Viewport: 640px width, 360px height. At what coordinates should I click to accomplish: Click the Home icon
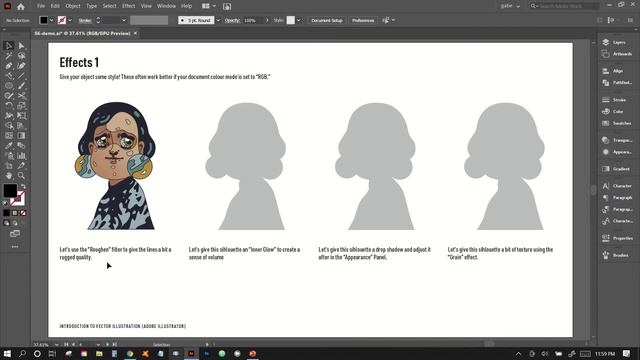[x=20, y=7]
